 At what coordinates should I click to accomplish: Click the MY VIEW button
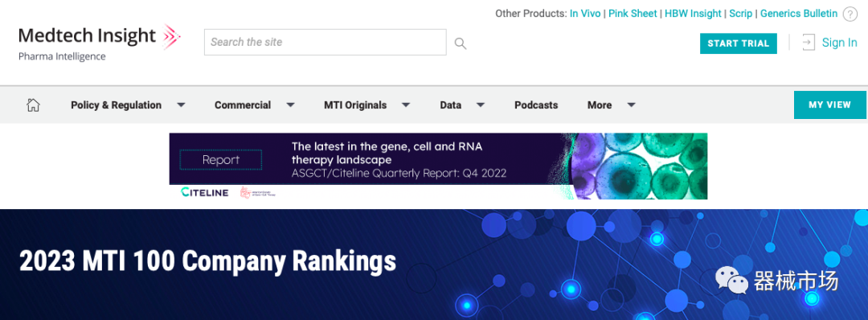point(829,105)
